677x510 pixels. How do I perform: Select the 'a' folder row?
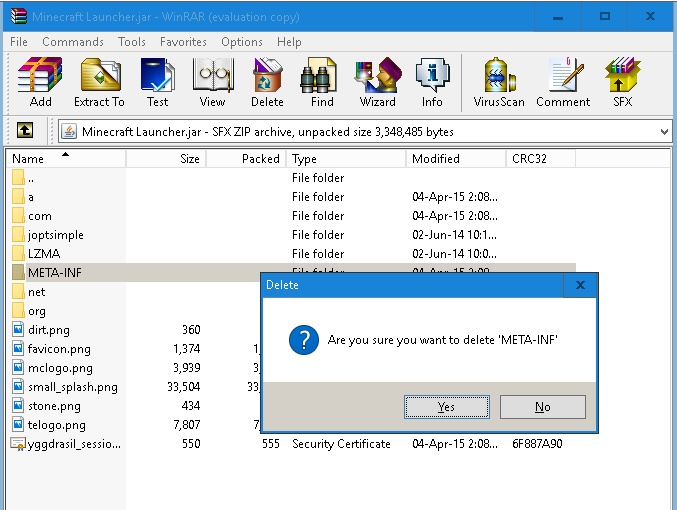(x=291, y=196)
